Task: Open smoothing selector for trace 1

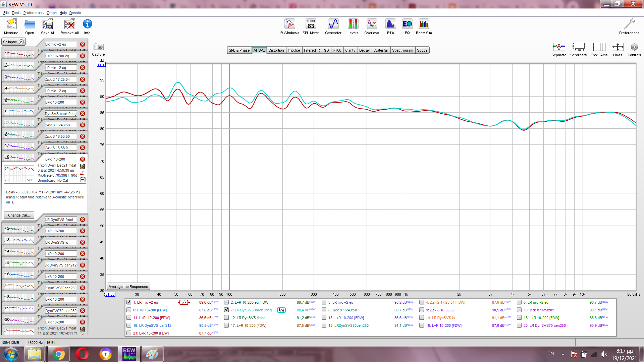Action: coord(184,302)
